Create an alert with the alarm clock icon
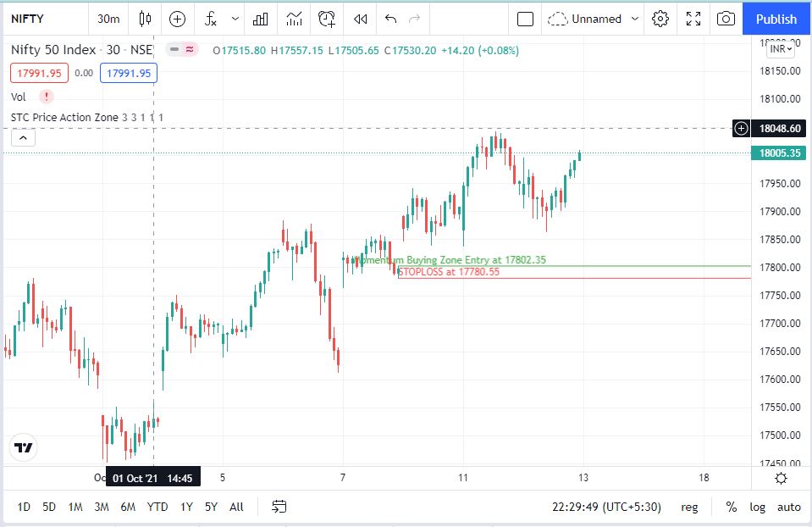This screenshot has width=812, height=527. click(327, 19)
